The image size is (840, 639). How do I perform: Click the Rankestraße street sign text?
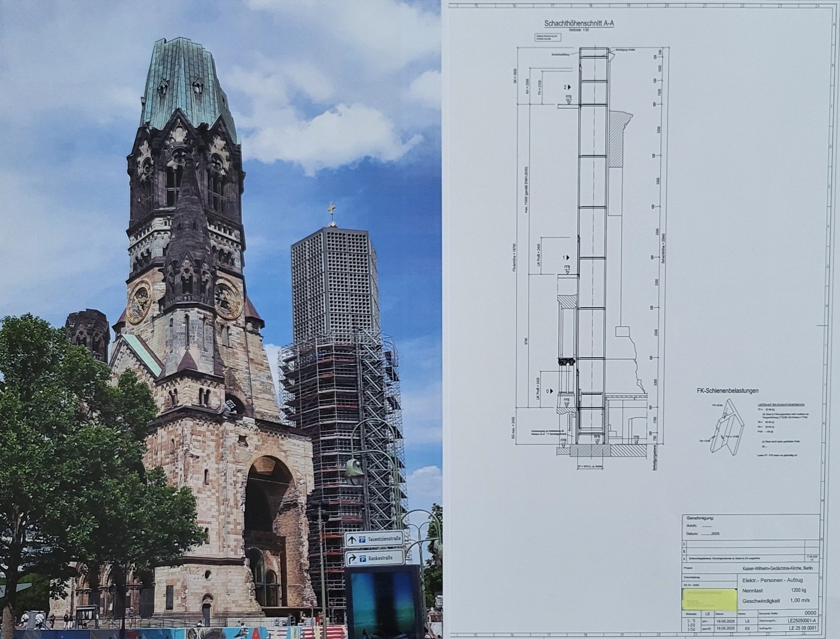pos(381,559)
